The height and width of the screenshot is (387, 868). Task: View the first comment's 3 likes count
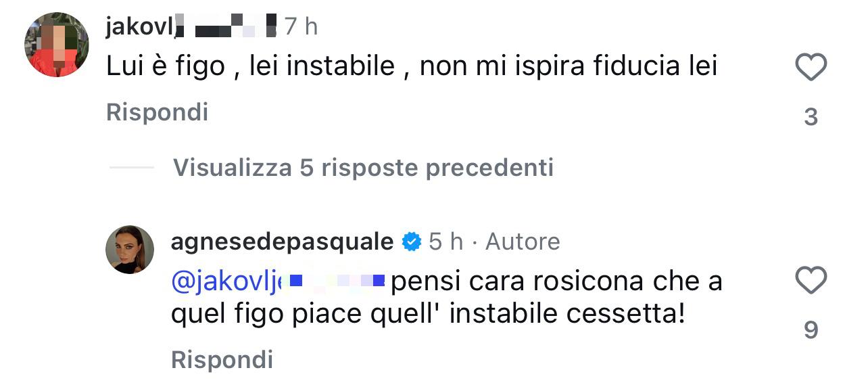811,118
